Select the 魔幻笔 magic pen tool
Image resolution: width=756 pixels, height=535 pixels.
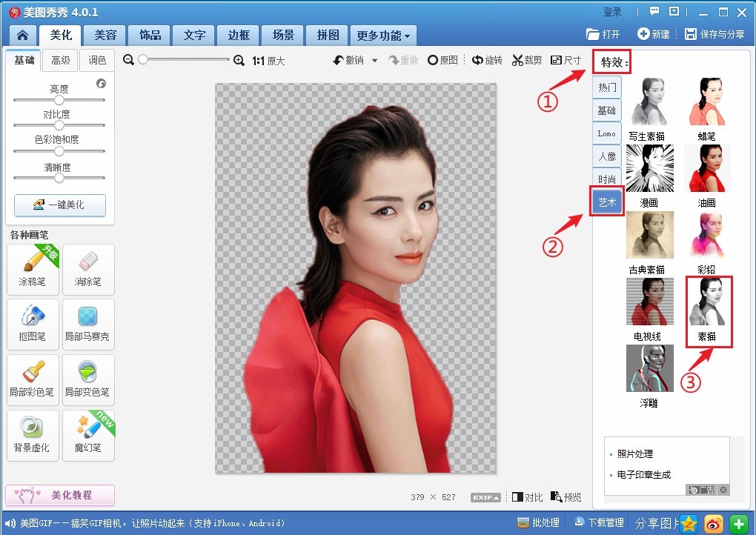[x=88, y=435]
